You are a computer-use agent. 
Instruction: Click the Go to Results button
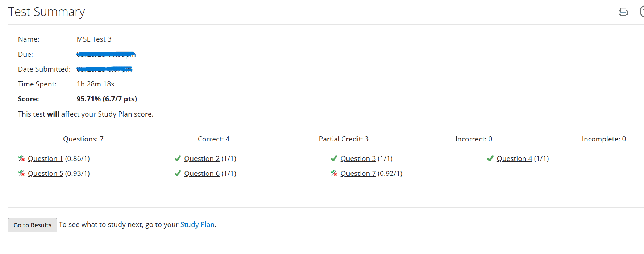32,225
